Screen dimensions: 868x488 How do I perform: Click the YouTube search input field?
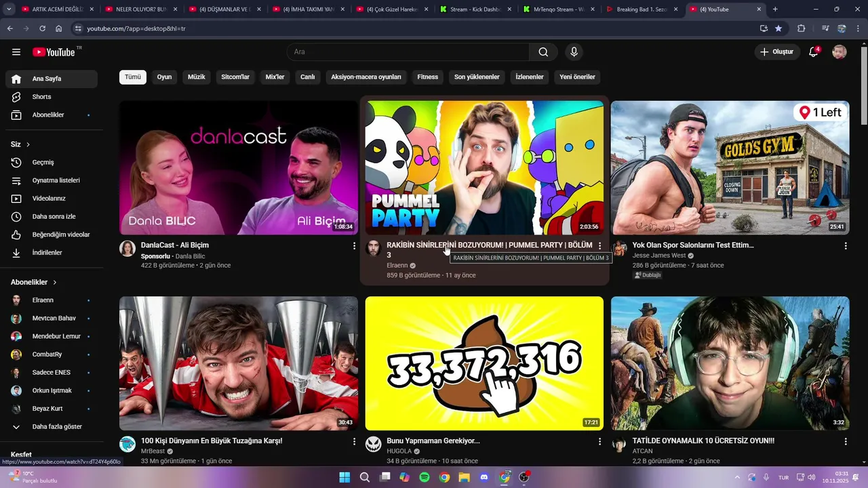click(x=408, y=52)
